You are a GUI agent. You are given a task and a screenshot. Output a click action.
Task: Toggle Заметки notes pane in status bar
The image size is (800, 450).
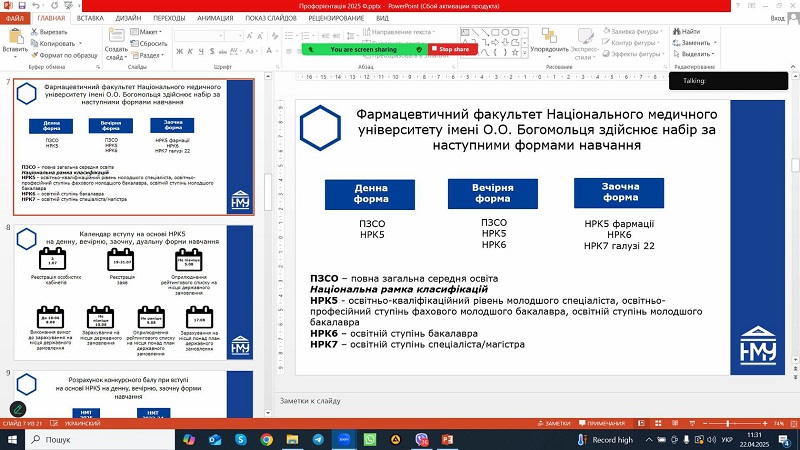pos(554,423)
